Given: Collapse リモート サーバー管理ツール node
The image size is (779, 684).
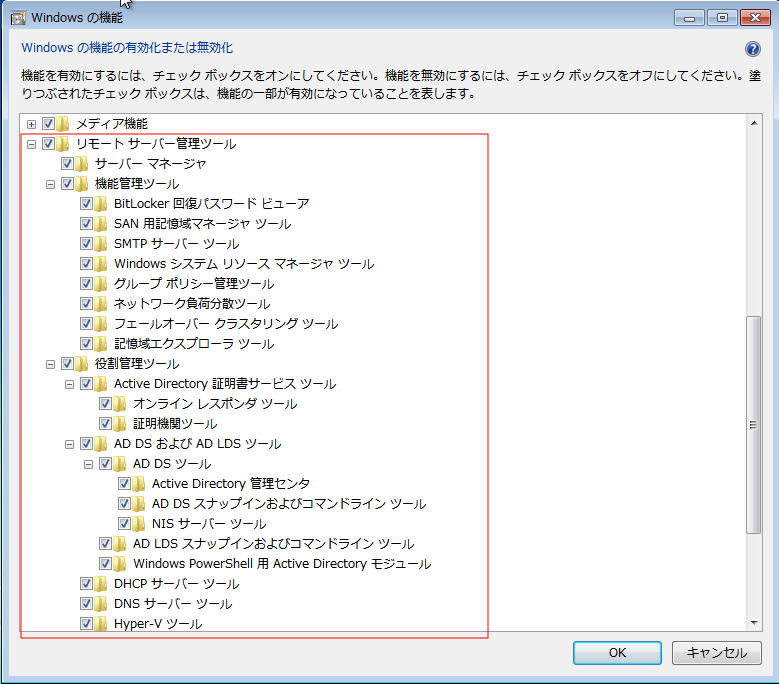Looking at the screenshot, I should point(31,145).
